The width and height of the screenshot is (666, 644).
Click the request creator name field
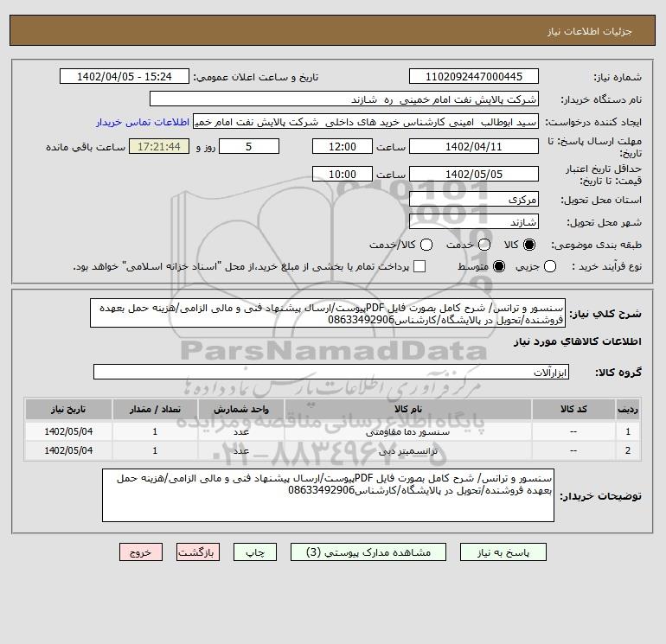[x=366, y=122]
